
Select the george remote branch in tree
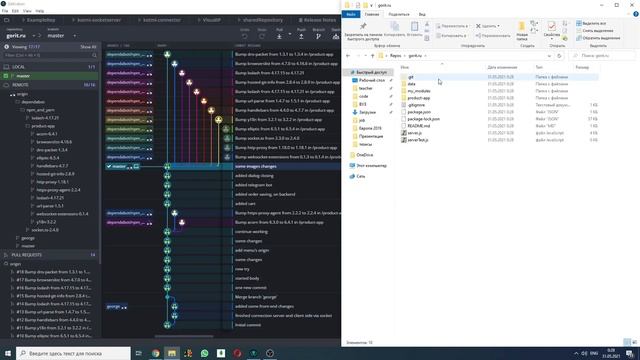[28, 238]
